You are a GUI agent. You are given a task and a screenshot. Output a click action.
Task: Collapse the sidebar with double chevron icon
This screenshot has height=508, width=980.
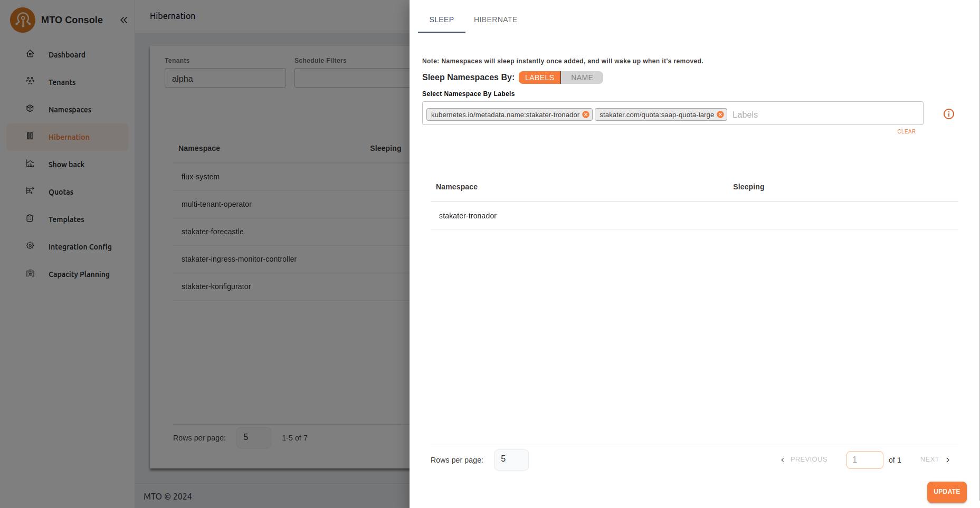tap(123, 20)
